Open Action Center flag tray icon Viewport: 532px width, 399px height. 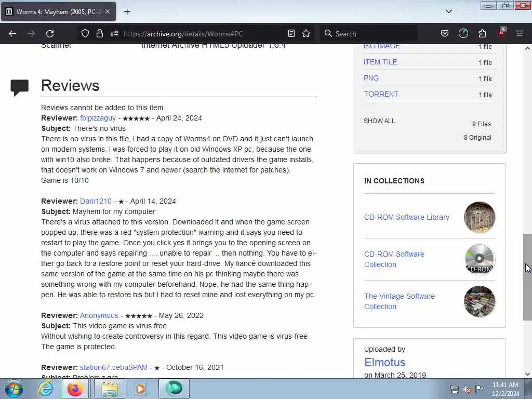coord(479,389)
